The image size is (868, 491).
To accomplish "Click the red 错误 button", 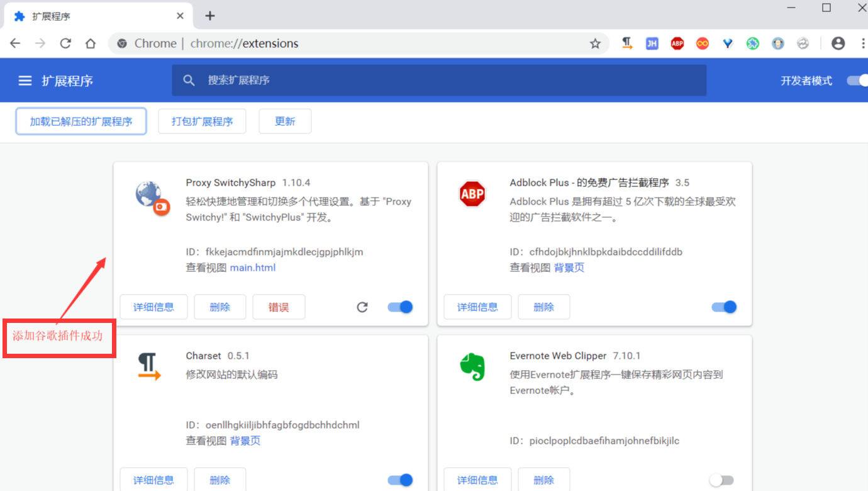I will pyautogui.click(x=279, y=307).
